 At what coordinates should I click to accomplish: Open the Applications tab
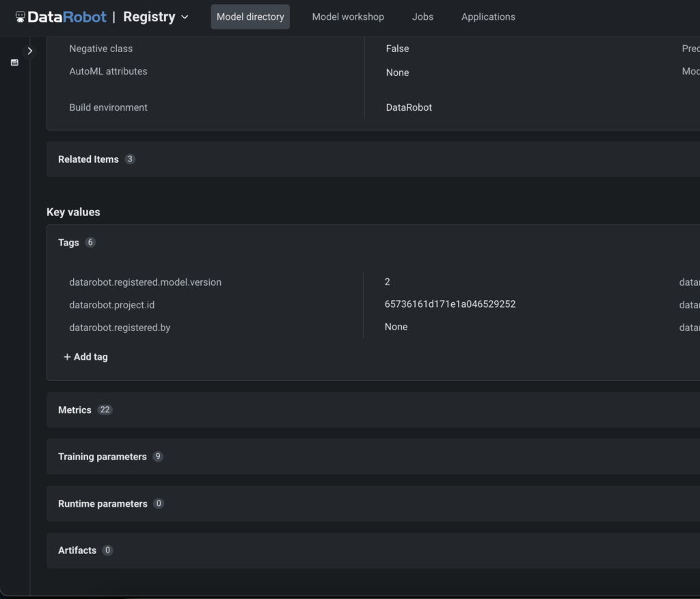pos(488,16)
